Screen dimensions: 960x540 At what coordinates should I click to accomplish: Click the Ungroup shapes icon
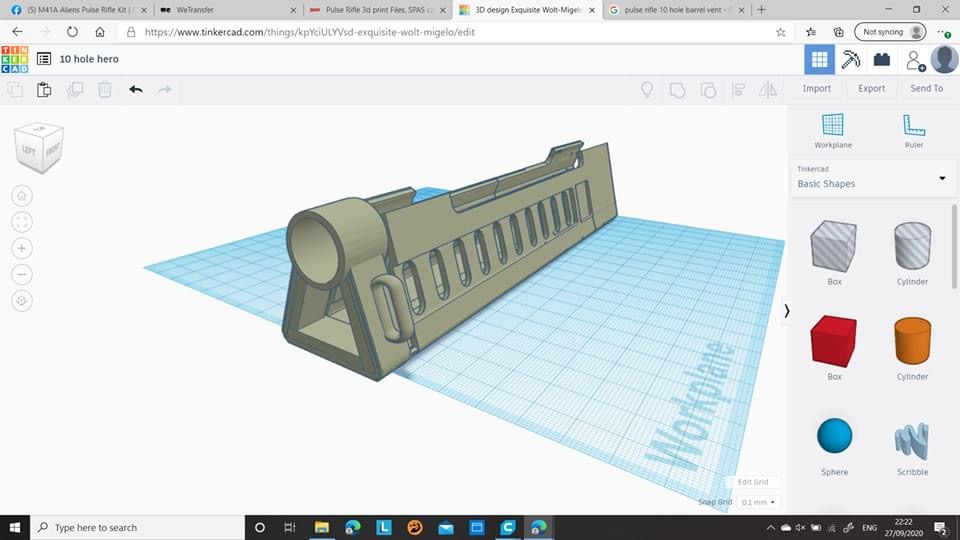pyautogui.click(x=708, y=90)
